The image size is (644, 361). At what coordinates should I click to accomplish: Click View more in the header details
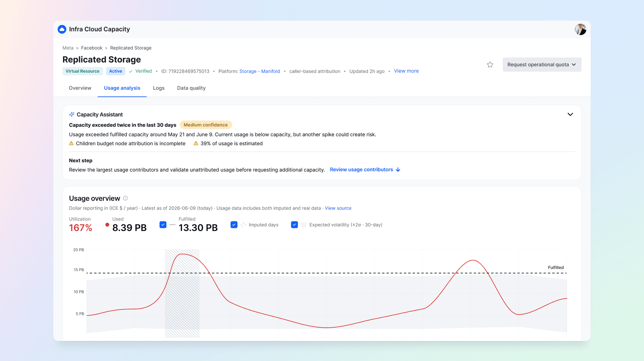click(406, 71)
